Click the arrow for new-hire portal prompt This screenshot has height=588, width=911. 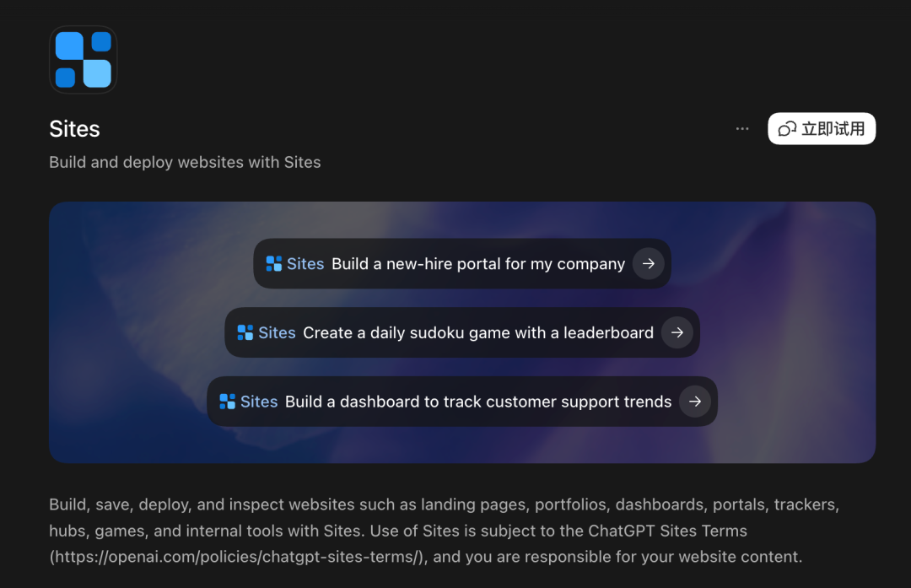[x=649, y=264]
